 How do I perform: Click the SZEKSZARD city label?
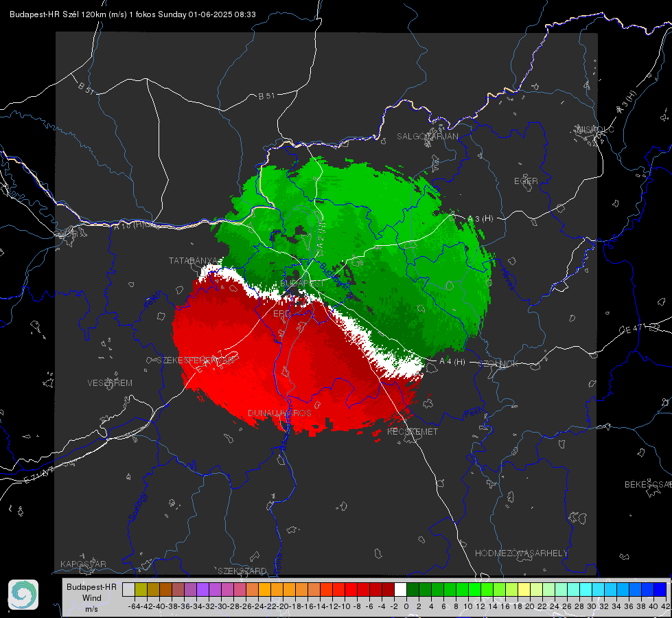pos(242,571)
